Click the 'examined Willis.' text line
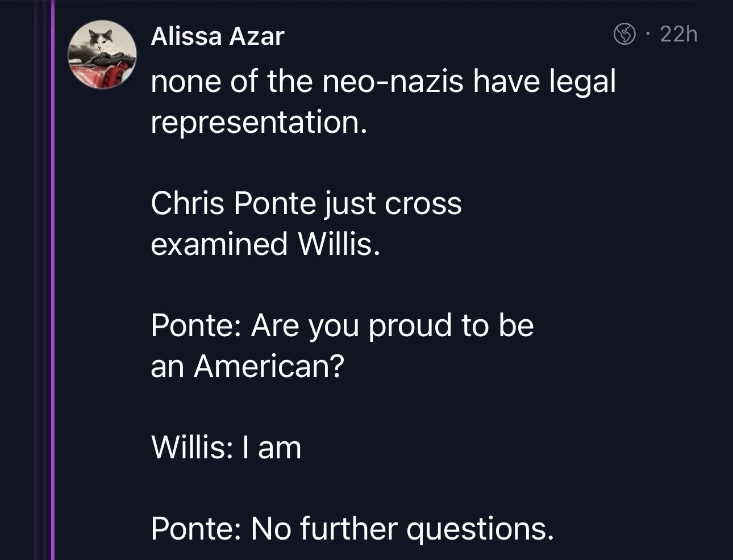The image size is (733, 560). 265,244
